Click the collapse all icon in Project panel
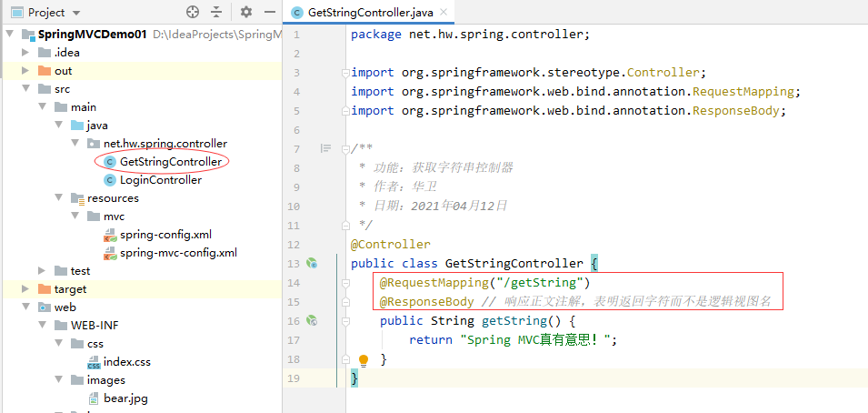The width and height of the screenshot is (868, 413). [216, 12]
